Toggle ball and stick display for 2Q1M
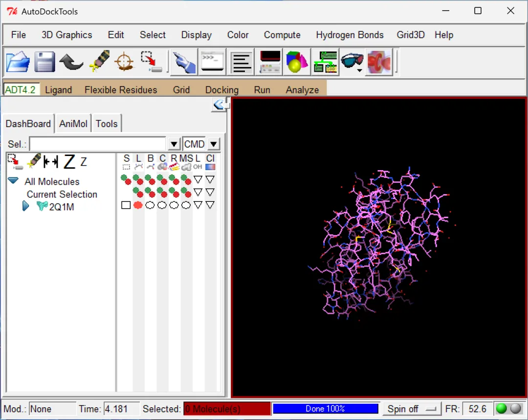528x420 pixels. coord(150,205)
